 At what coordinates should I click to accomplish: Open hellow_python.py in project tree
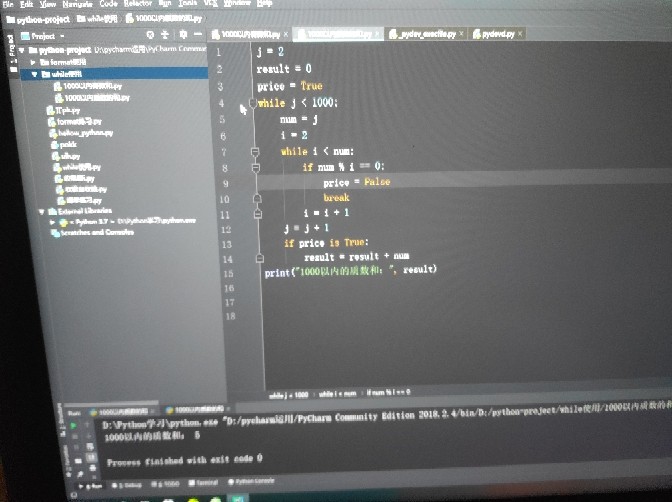(81, 133)
